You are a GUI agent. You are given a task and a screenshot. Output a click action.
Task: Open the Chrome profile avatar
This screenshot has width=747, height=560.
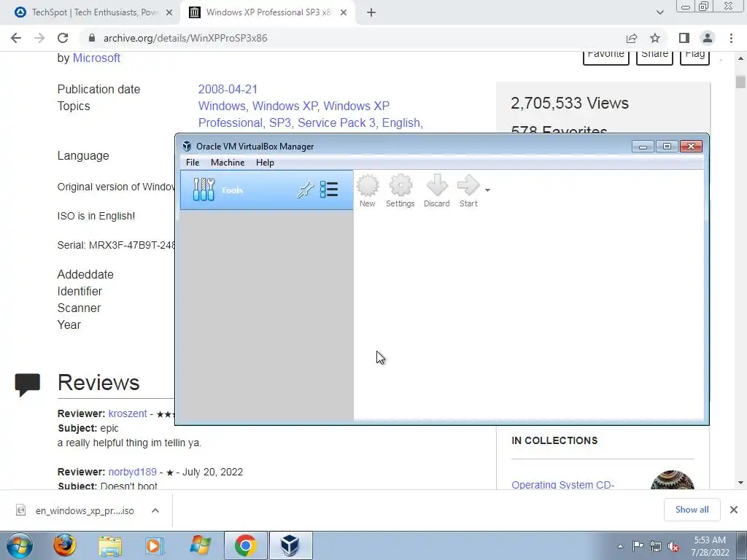708,38
